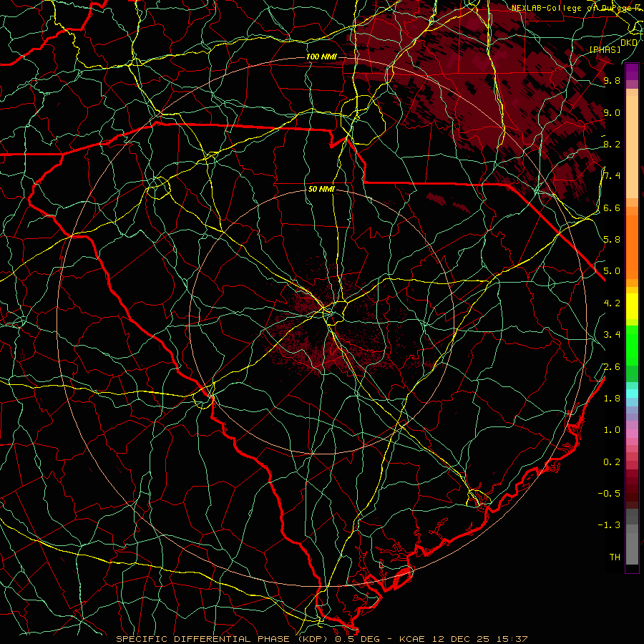
Task: Pick the orange band on the color bar
Action: [x=632, y=247]
